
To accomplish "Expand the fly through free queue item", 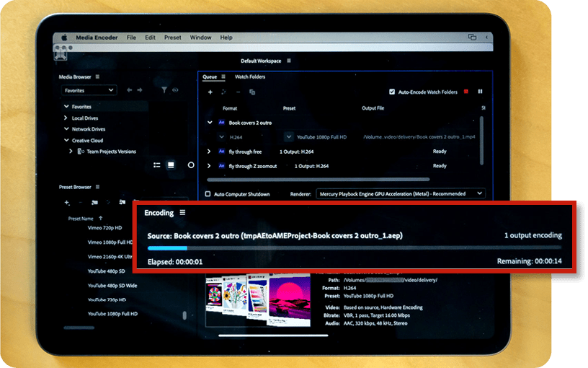I will point(209,152).
